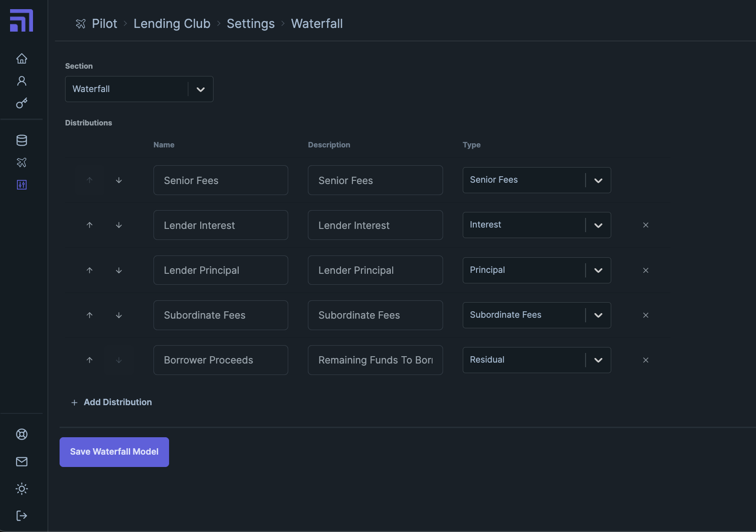Viewport: 756px width, 532px height.
Task: Expand the Type dropdown for Lender Interest
Action: pos(598,225)
